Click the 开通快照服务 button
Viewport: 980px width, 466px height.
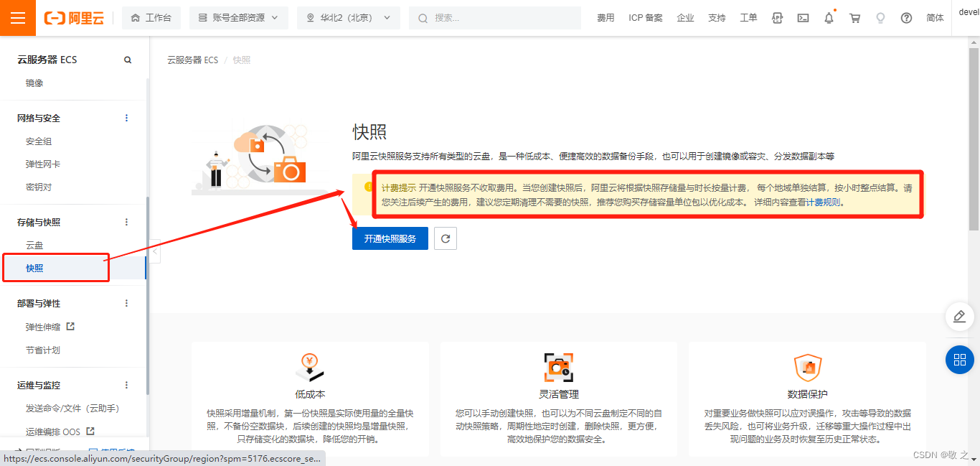[390, 238]
